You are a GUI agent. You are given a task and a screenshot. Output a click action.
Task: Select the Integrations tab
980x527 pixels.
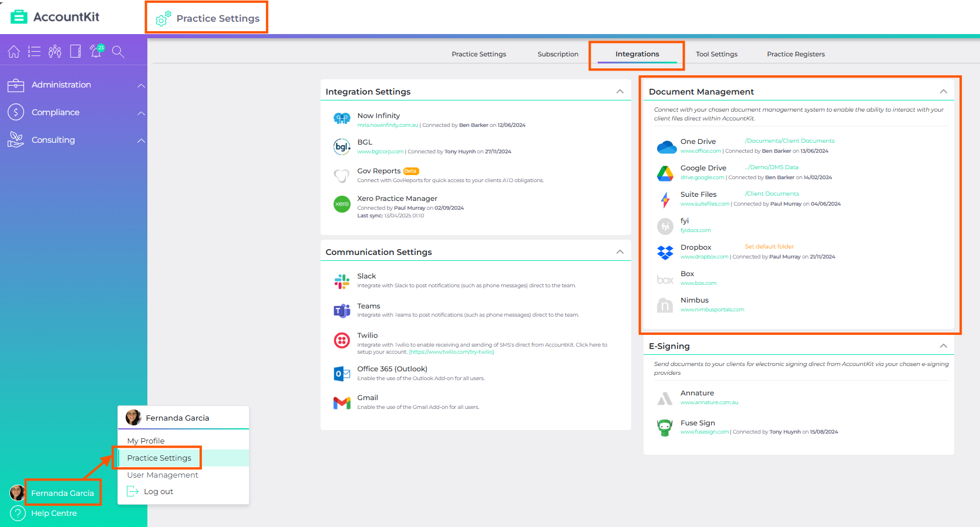click(x=637, y=54)
